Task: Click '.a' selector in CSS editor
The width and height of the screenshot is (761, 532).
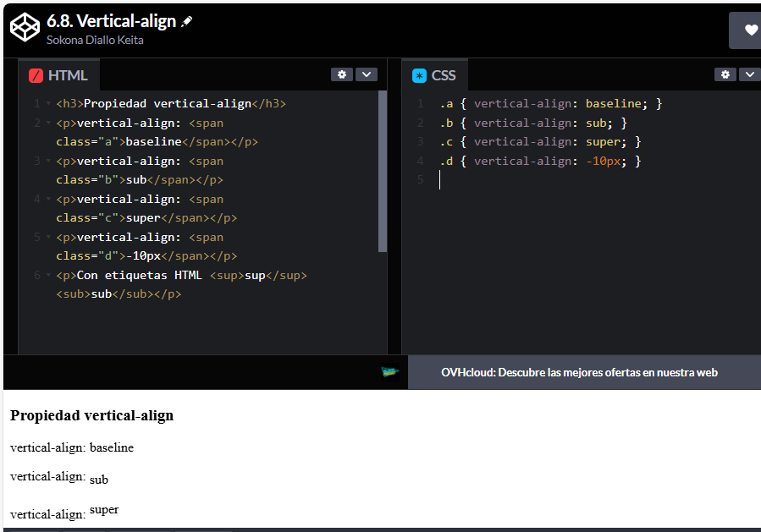Action: point(446,103)
